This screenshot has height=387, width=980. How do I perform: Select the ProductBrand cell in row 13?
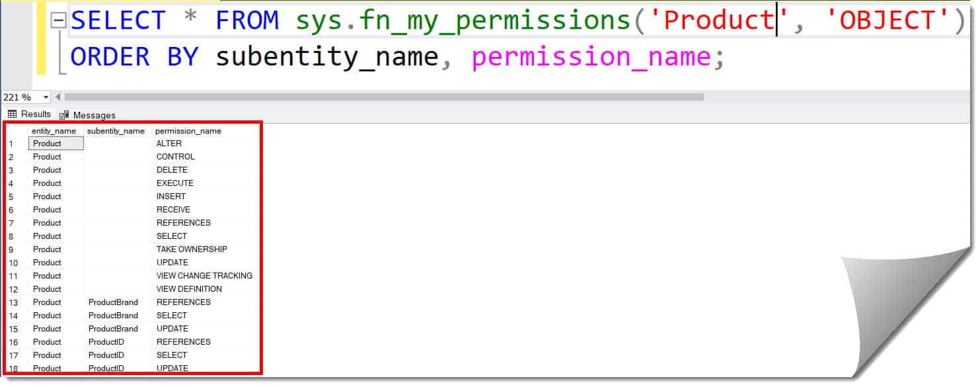click(112, 302)
